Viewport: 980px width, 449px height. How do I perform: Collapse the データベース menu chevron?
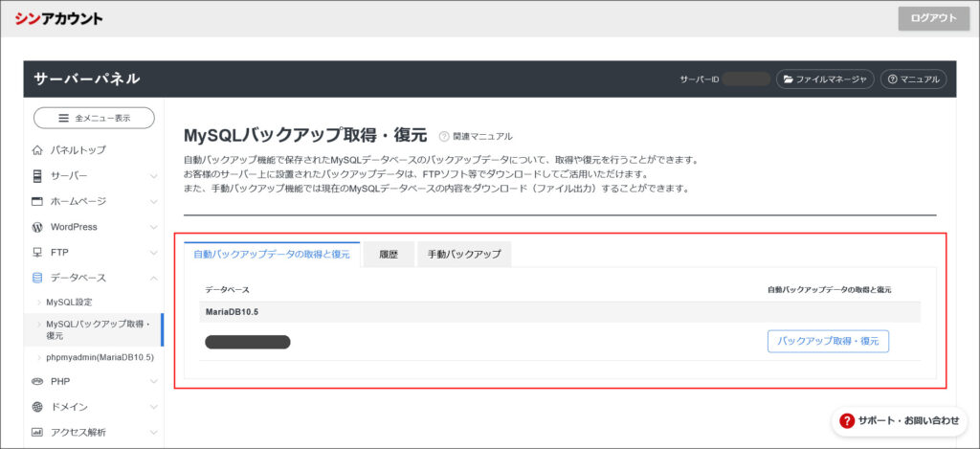[154, 278]
